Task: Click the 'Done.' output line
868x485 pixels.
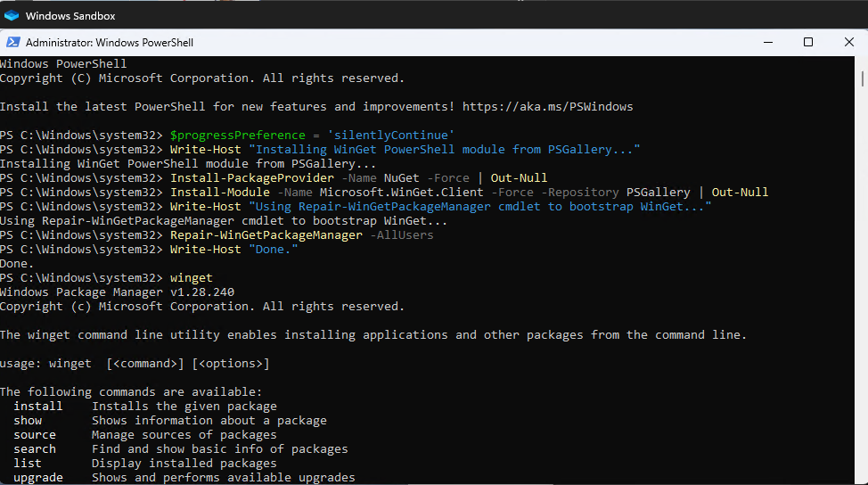Action: [17, 264]
